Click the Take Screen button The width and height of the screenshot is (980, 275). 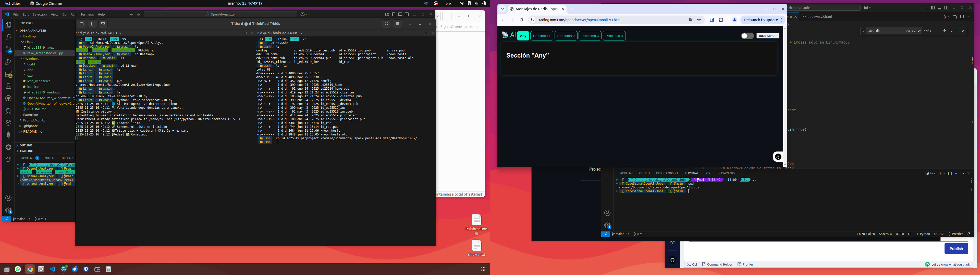[x=768, y=36]
